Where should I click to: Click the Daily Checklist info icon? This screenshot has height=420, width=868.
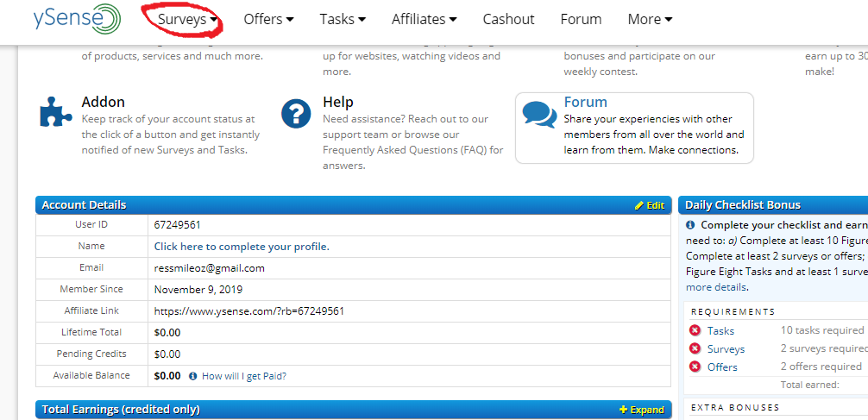(690, 225)
